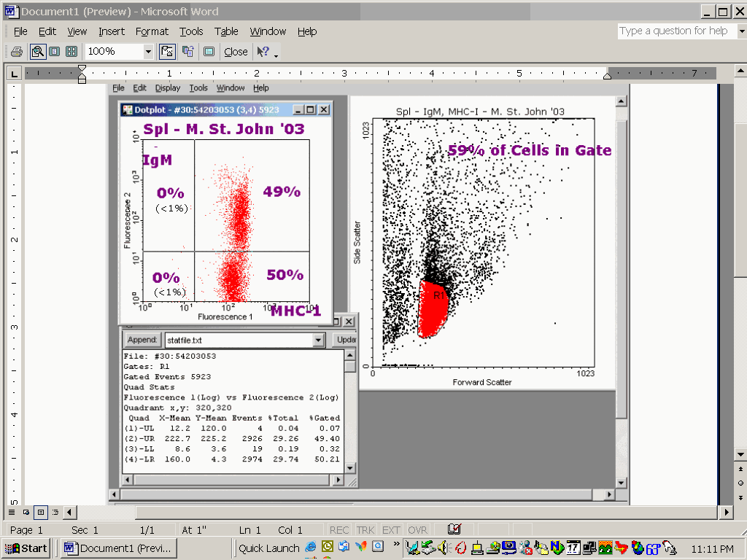Click the Normal View icon at bottom left
Viewport: 747px width, 560px height.
pos(12,513)
